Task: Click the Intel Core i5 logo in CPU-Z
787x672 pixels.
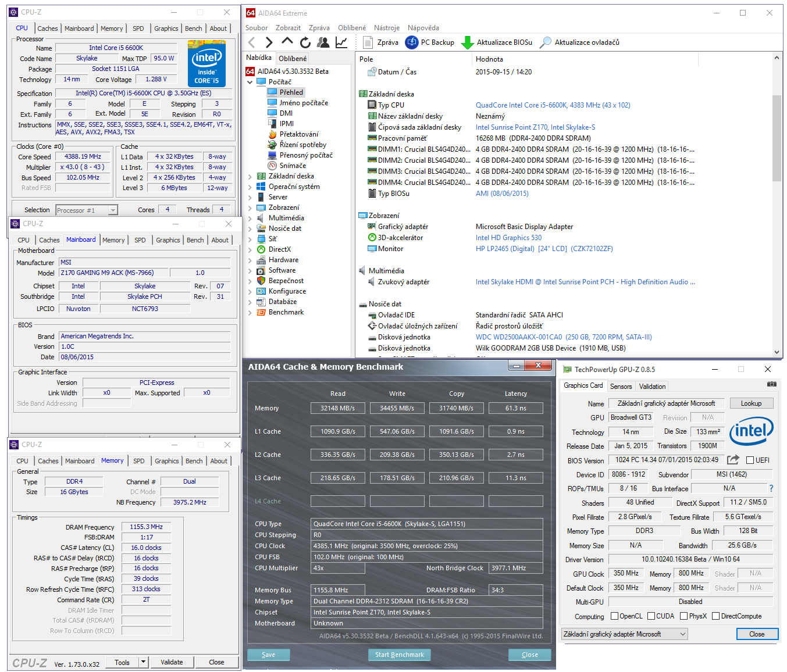Action: click(206, 65)
